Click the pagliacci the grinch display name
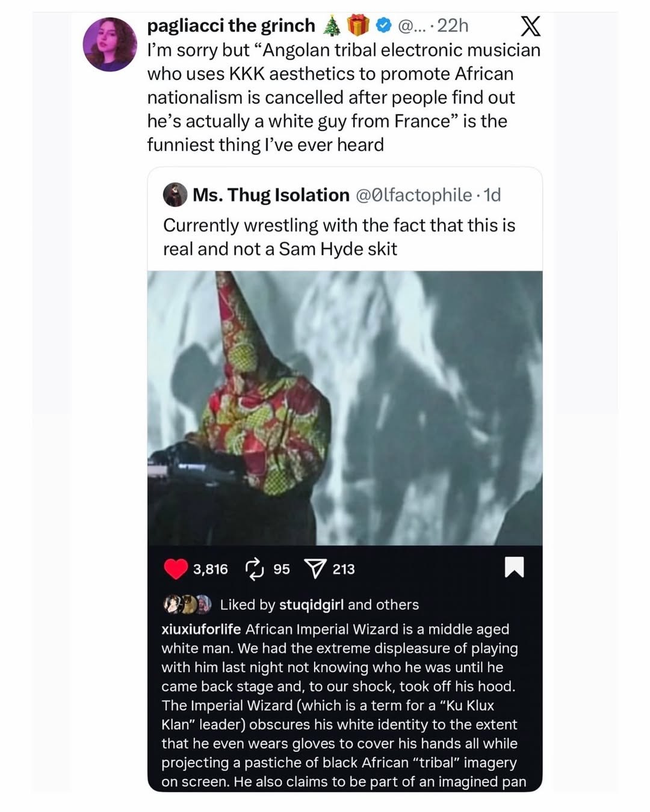 tap(231, 25)
